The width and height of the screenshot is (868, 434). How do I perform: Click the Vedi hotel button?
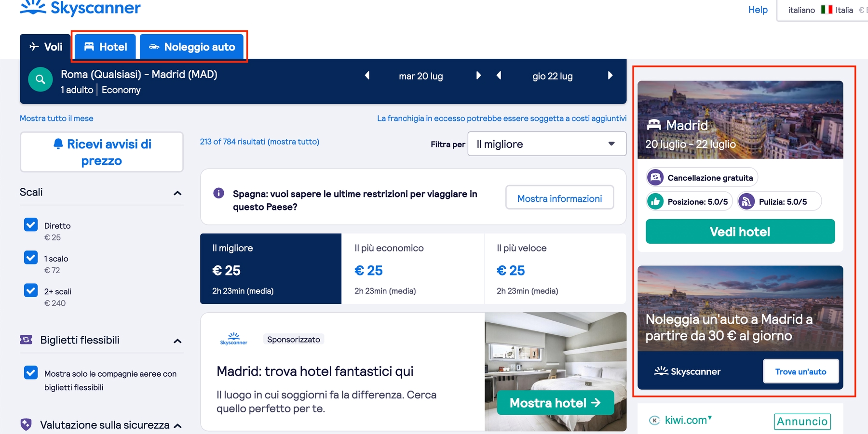coord(740,232)
